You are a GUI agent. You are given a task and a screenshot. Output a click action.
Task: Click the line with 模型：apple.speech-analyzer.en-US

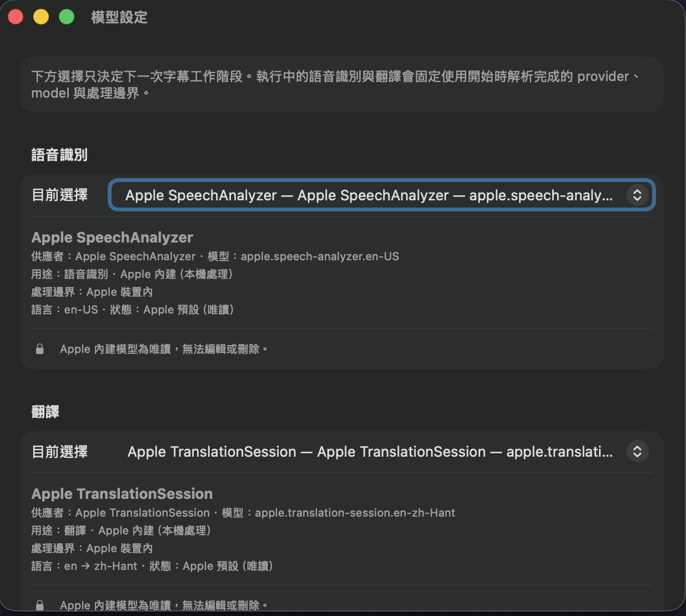(215, 256)
